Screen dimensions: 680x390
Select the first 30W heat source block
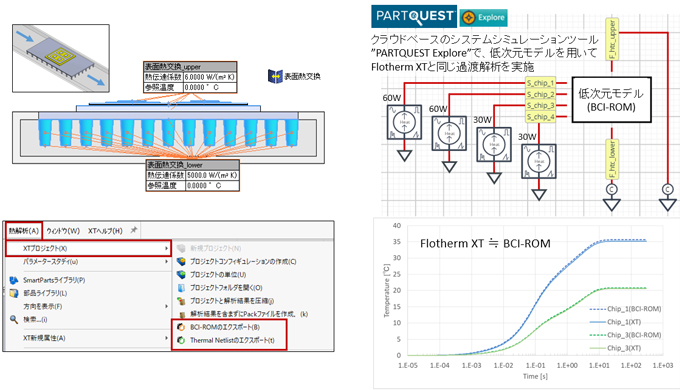[494, 144]
